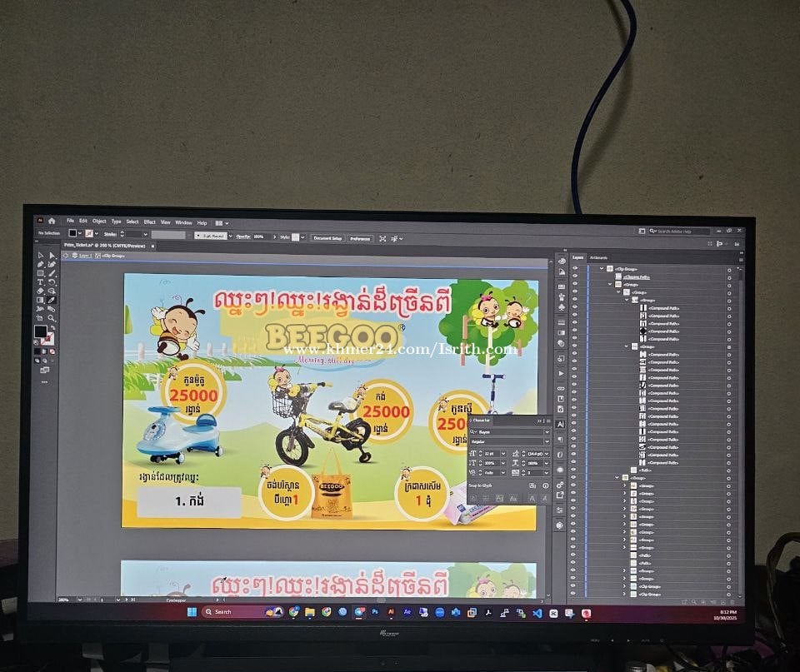
Task: Pick the Direct Selection tool
Action: coord(51,256)
